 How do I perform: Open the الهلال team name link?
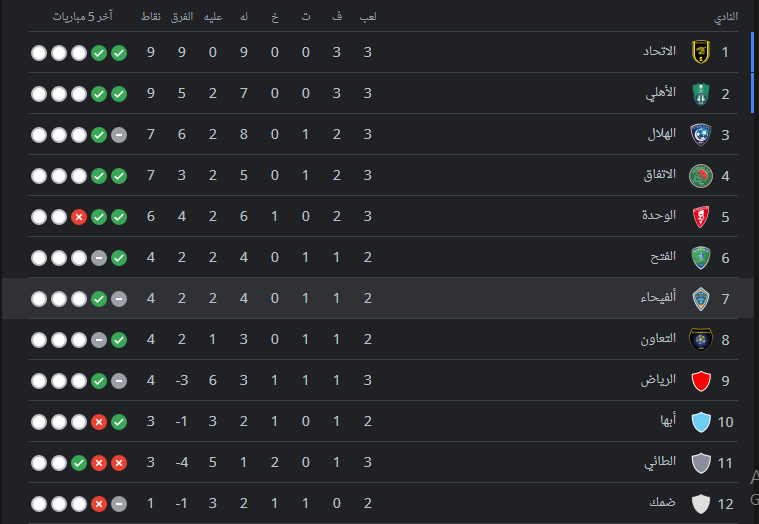pyautogui.click(x=661, y=134)
